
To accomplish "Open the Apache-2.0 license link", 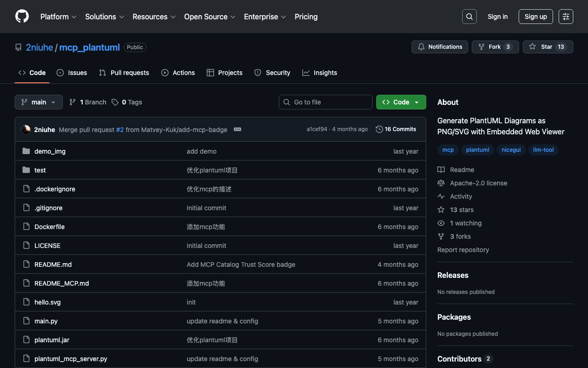I will [478, 183].
